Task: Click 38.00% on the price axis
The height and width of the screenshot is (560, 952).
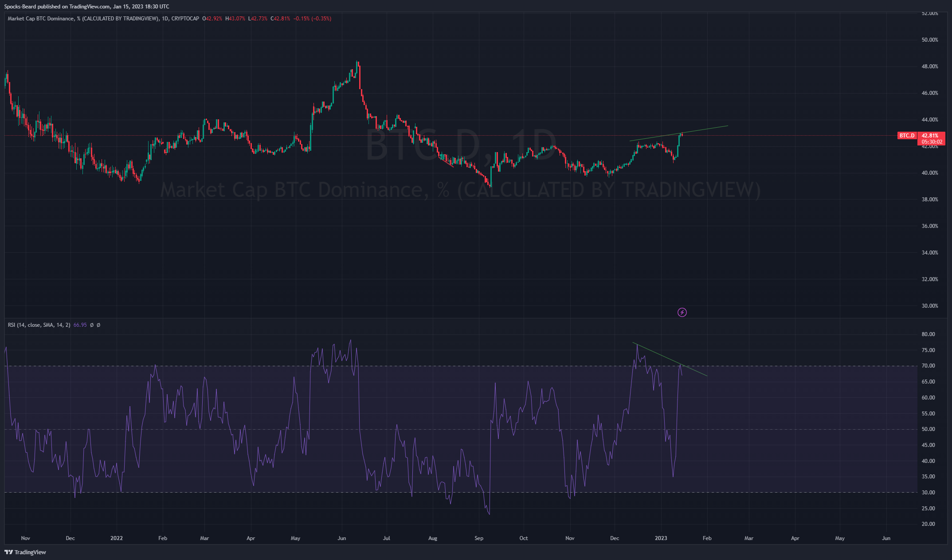Action: pos(930,200)
